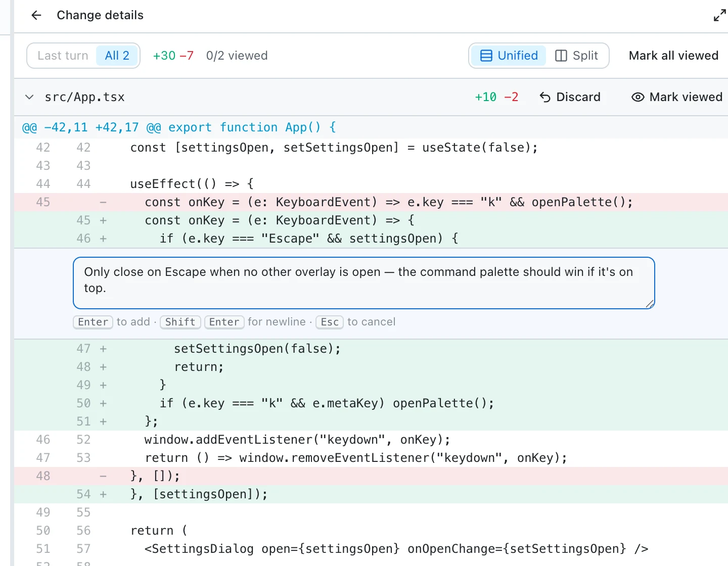Click the added line '}, [settingsOpen]);'

371,494
